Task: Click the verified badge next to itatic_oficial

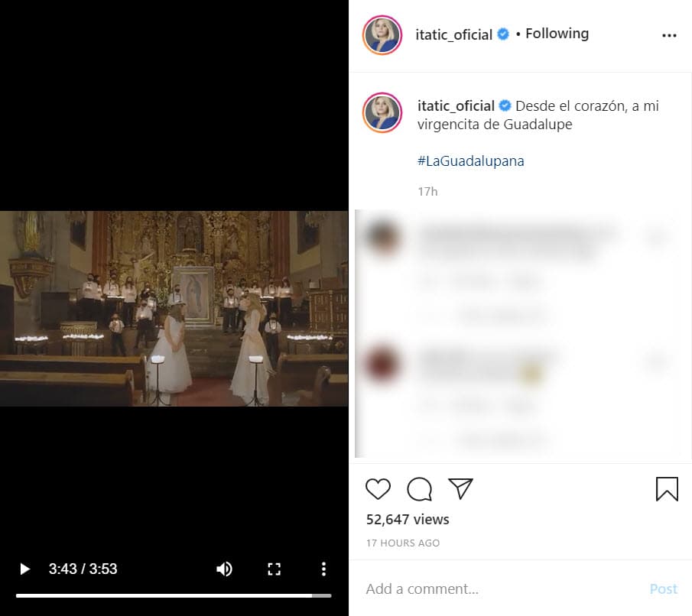Action: tap(503, 34)
